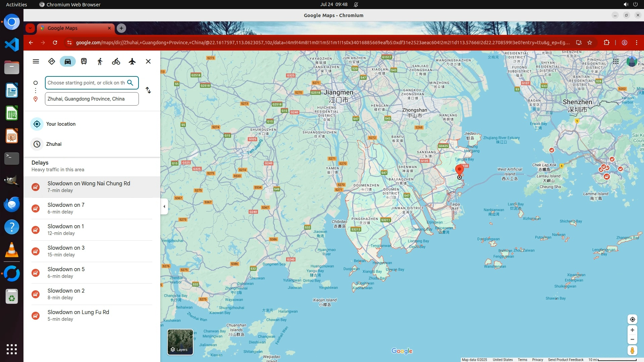Screen dimensions: 644x362
Task: Open the Activities menu
Action: 16,4
